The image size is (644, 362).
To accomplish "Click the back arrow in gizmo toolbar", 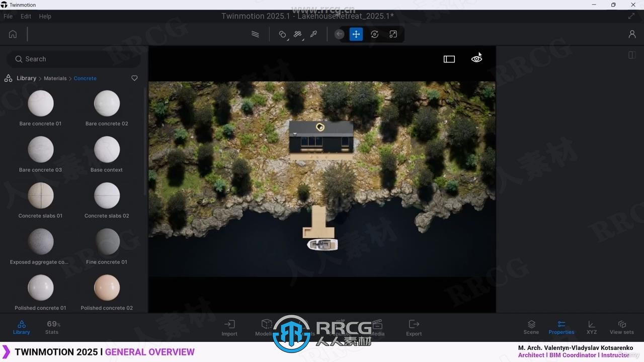I will tap(340, 34).
